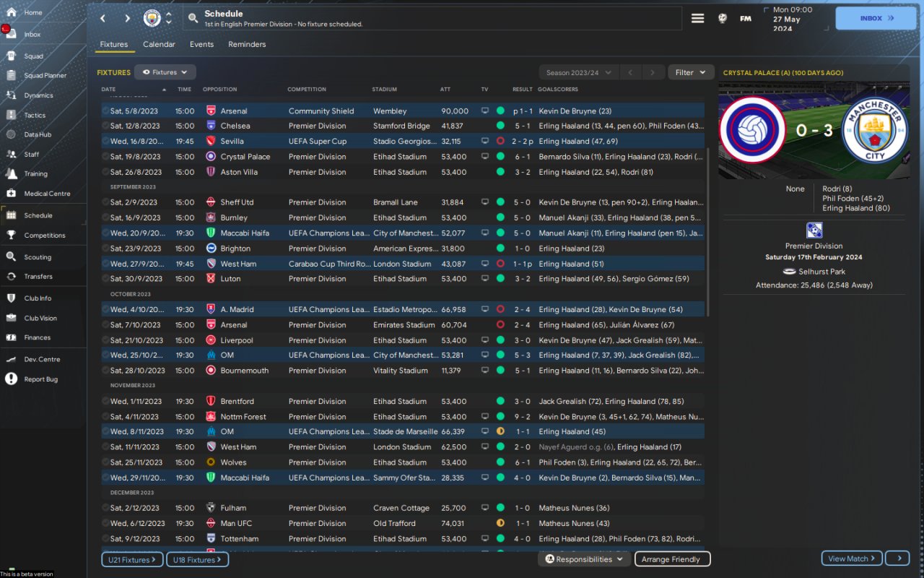The height and width of the screenshot is (578, 924).
Task: Open the Inbox envelope icon in sidebar
Action: [x=12, y=34]
